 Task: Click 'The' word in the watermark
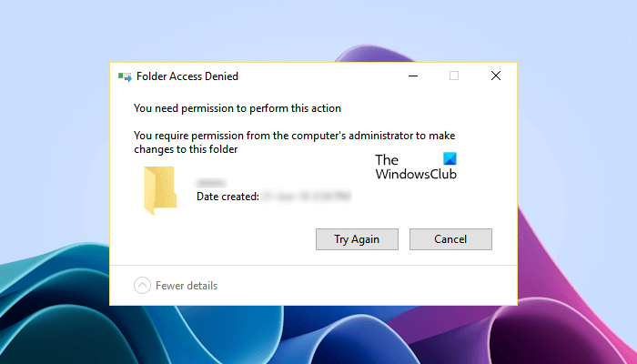(386, 160)
